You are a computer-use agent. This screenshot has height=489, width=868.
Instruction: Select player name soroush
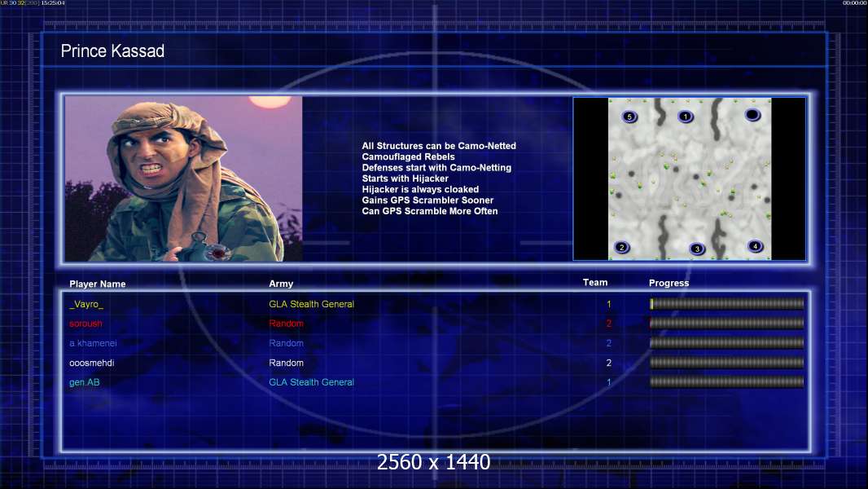click(85, 324)
